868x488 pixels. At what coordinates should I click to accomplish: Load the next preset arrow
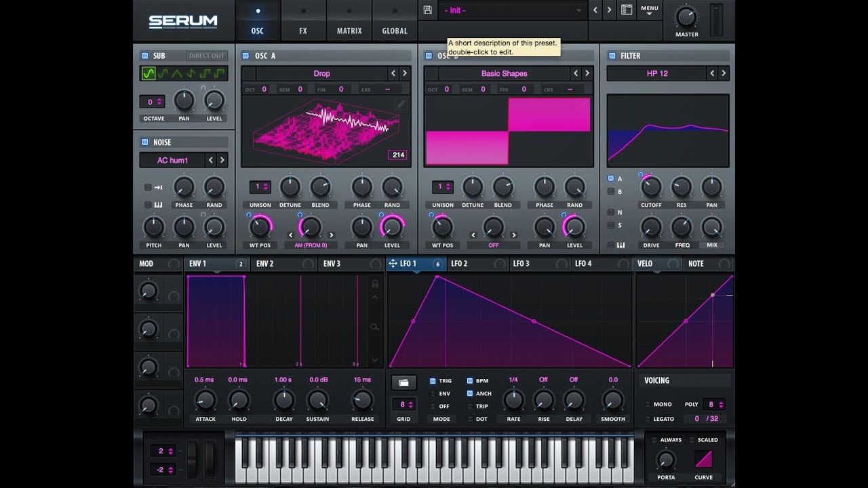click(x=610, y=10)
